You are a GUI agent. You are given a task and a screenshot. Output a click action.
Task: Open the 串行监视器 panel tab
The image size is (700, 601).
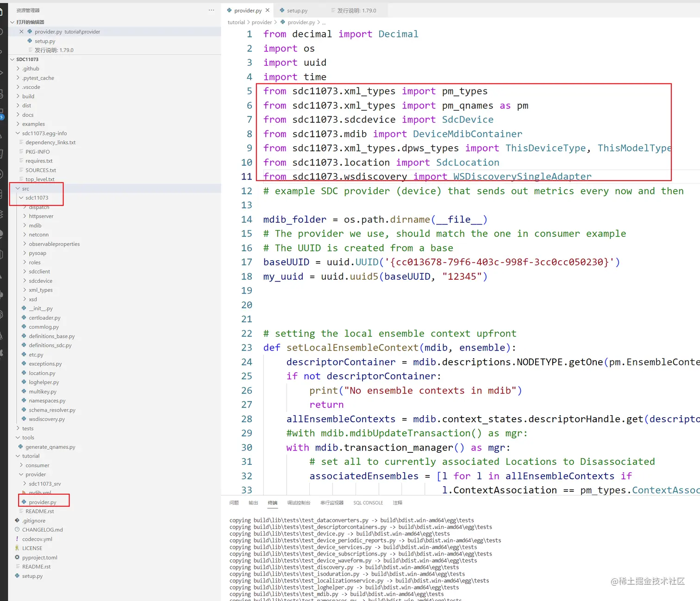tap(332, 503)
